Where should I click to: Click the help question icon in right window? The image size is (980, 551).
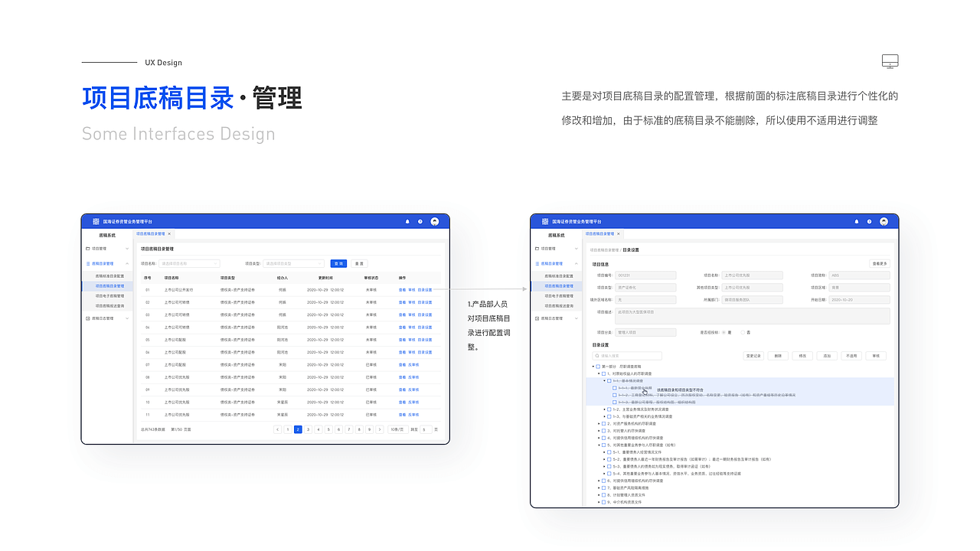click(869, 221)
